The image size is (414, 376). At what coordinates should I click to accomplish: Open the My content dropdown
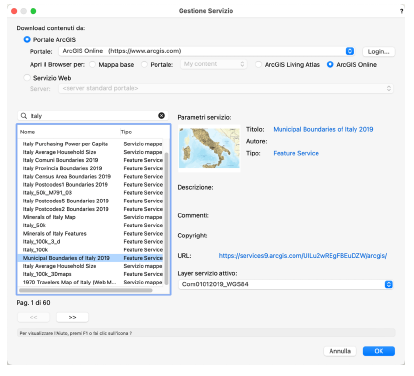click(x=214, y=64)
